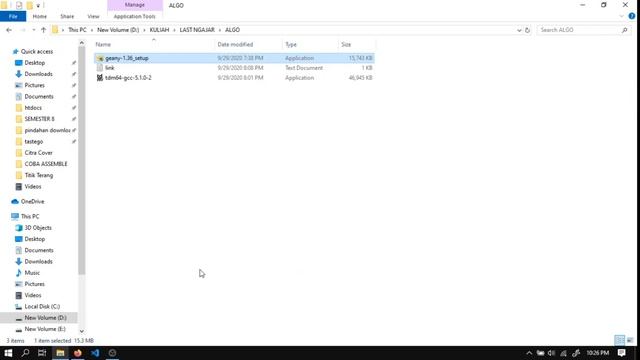Click the geany setup application icon
Image resolution: width=640 pixels, height=360 pixels.
pos(100,58)
